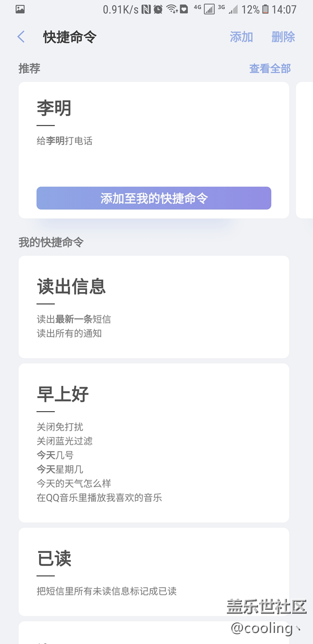Tap the back arrow icon

tap(21, 37)
